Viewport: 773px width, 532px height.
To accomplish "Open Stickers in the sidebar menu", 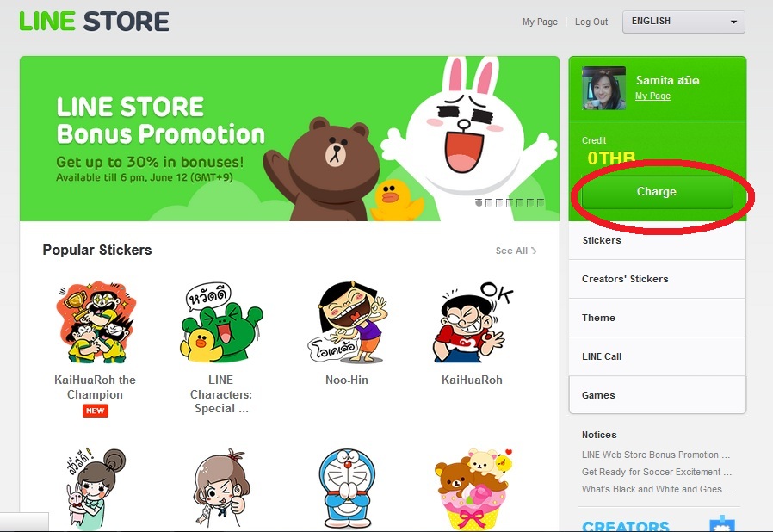I will tap(602, 240).
